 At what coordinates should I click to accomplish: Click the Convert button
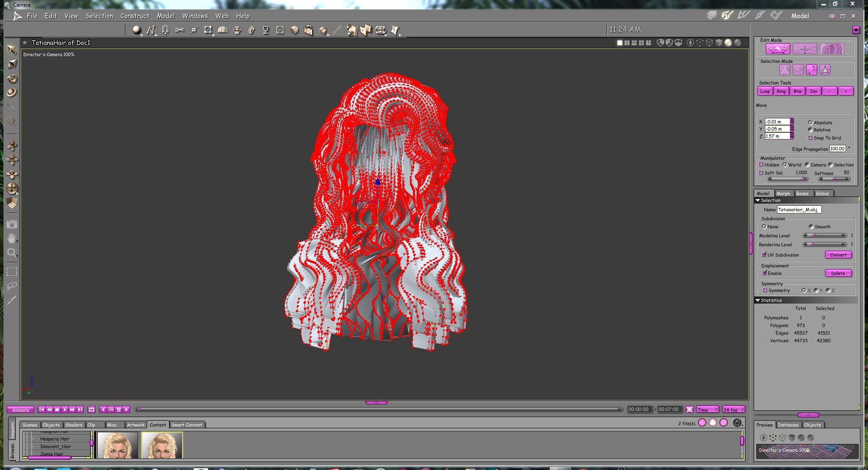pyautogui.click(x=838, y=255)
